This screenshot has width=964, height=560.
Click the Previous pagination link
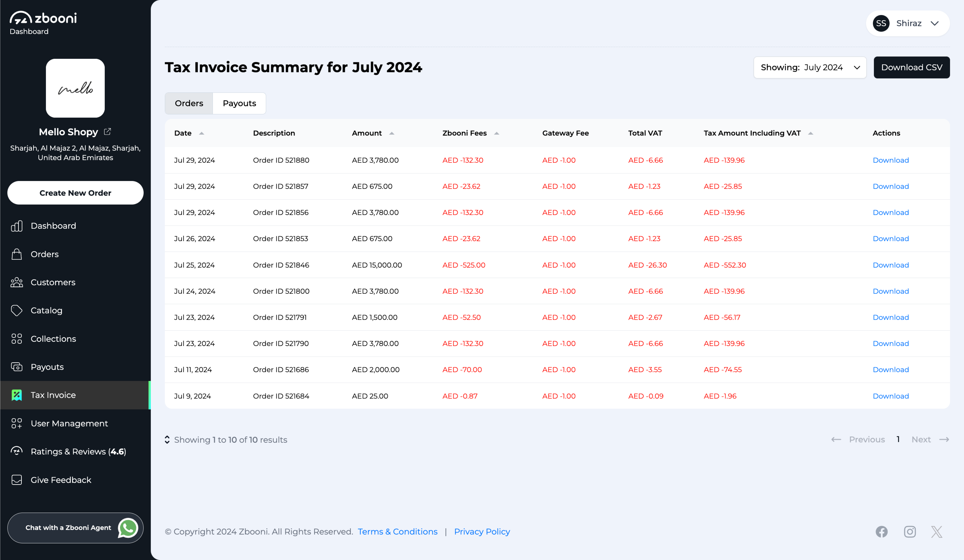click(x=867, y=440)
